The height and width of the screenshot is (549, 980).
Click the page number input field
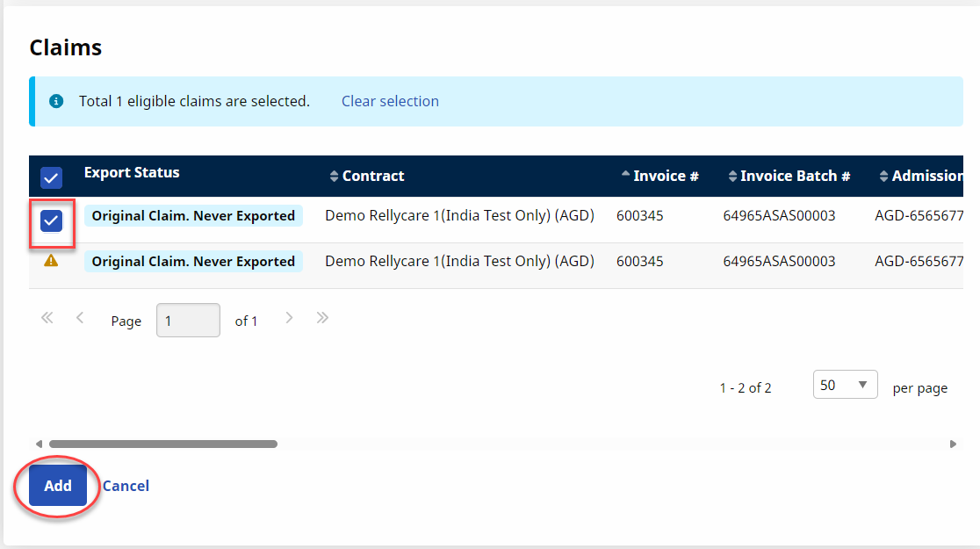tap(188, 321)
